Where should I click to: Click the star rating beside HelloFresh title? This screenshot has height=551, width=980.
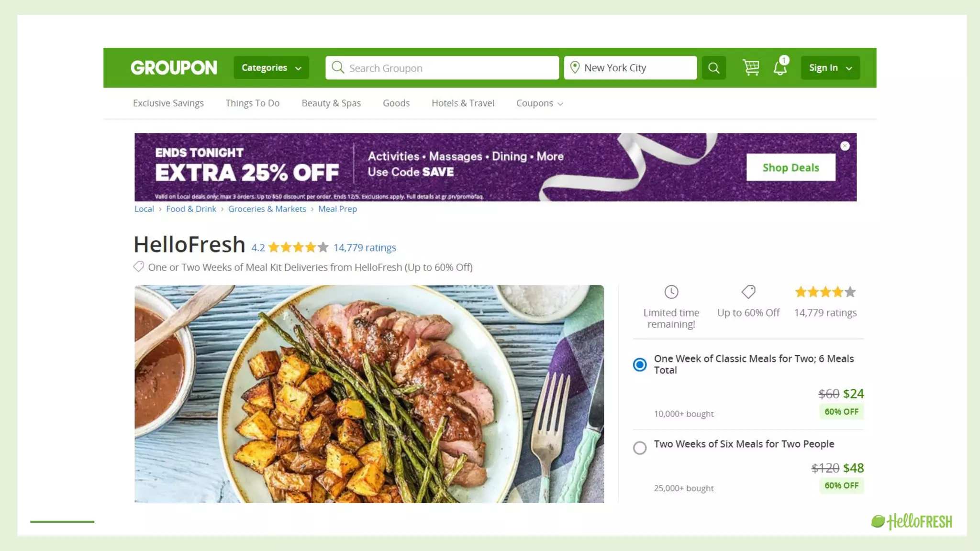[x=298, y=247]
